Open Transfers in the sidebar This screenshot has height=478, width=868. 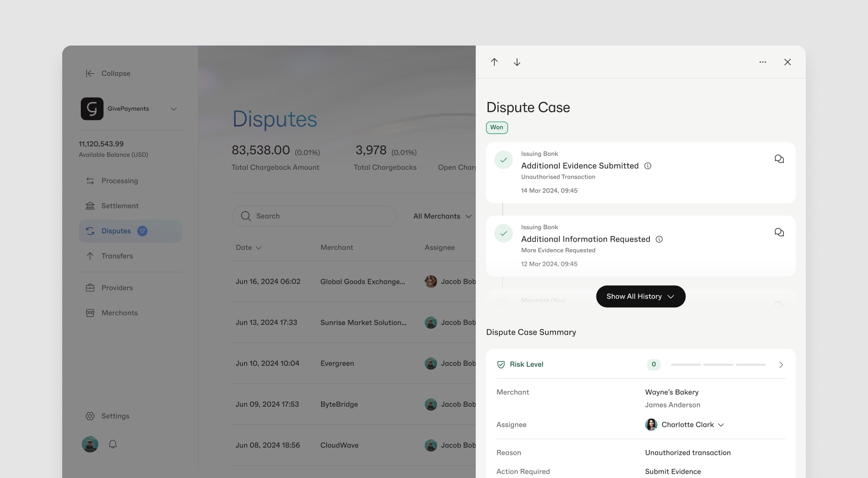(x=130, y=256)
